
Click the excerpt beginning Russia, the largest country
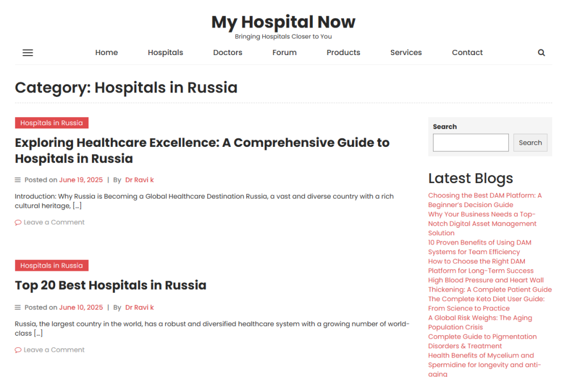point(212,328)
